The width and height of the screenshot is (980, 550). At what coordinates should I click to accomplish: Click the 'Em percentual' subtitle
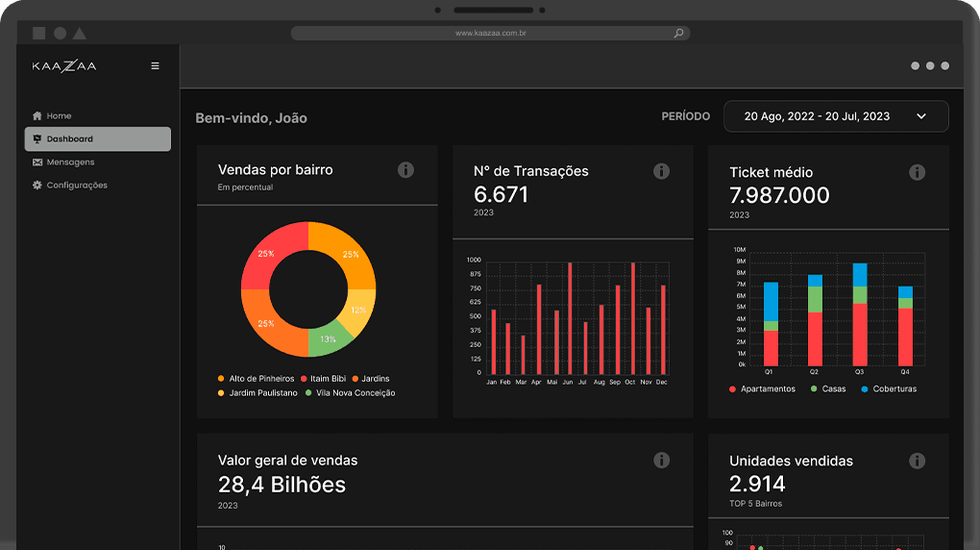pos(245,187)
